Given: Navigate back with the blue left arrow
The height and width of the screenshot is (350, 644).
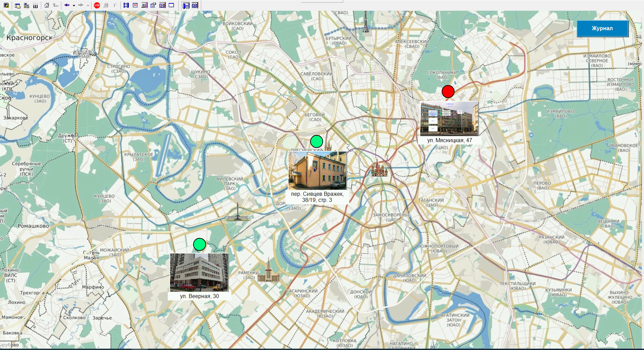Looking at the screenshot, I should 67,5.
